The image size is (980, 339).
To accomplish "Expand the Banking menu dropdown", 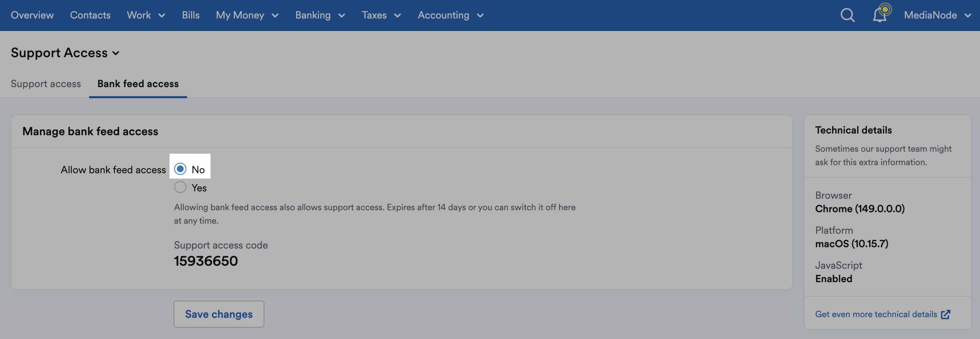I will (x=320, y=15).
